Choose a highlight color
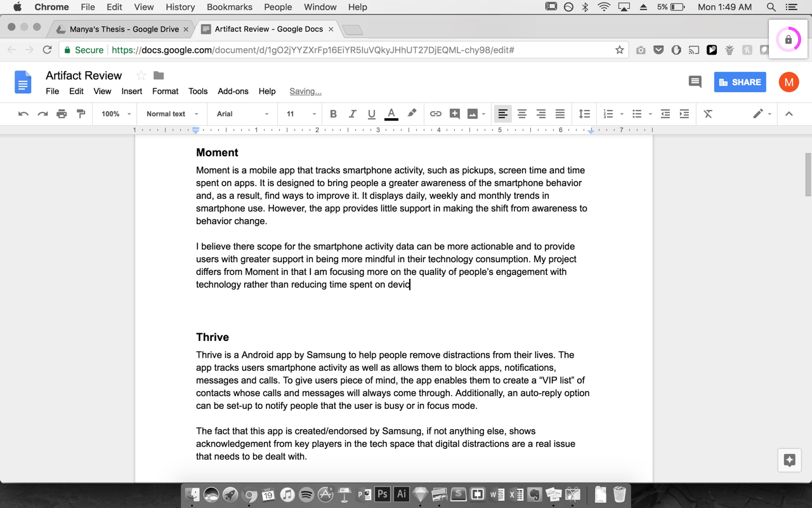The image size is (812, 508). 412,114
